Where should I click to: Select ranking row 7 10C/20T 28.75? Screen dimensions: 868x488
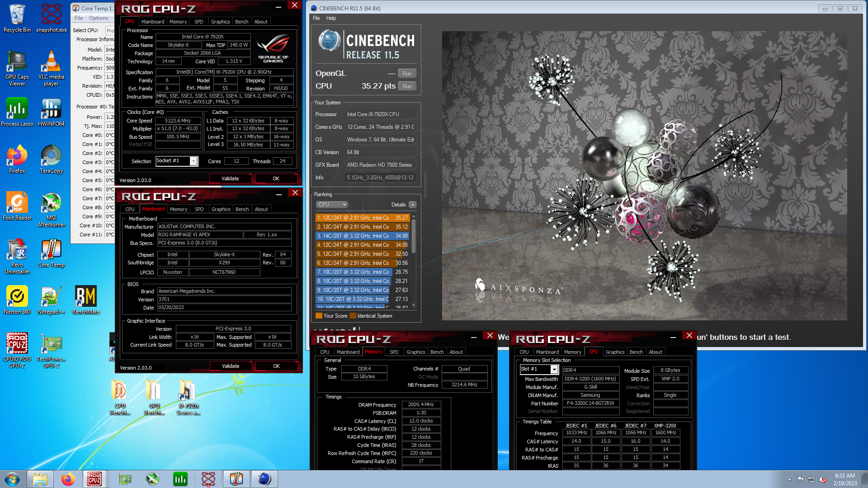point(363,272)
